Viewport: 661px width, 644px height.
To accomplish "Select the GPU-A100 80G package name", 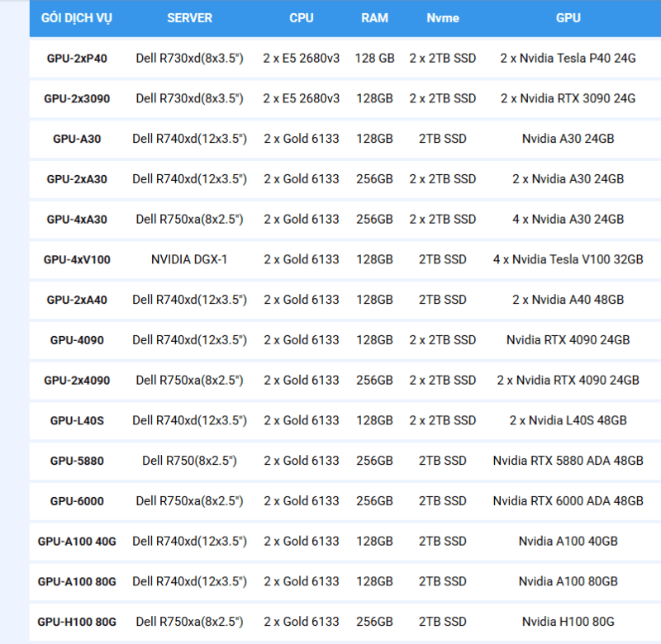I will 77,581.
